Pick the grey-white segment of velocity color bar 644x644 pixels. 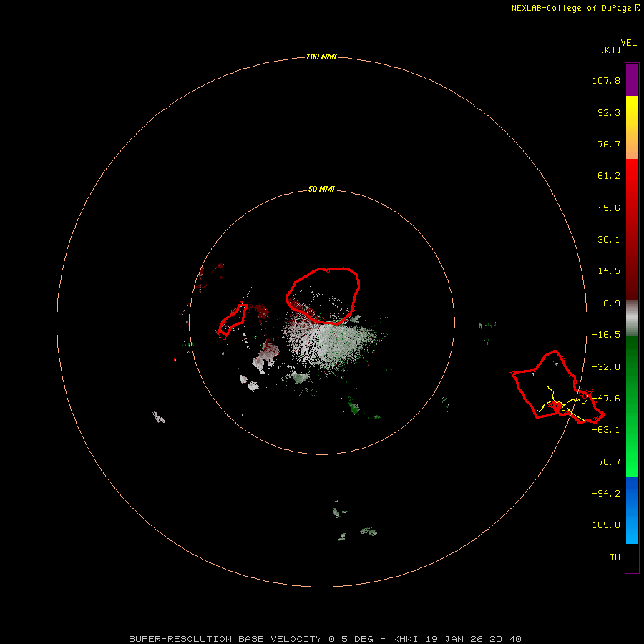pos(632,318)
